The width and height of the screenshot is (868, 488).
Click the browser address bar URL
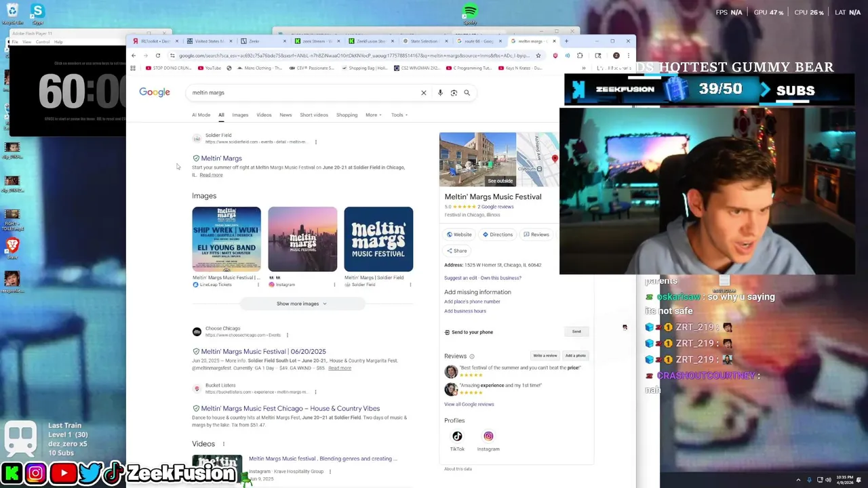[x=353, y=56]
